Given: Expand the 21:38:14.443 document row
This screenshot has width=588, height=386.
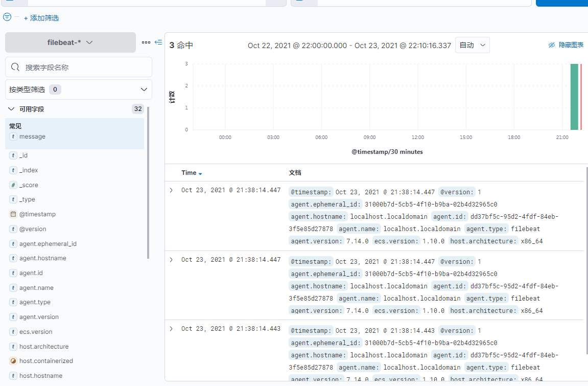Looking at the screenshot, I should click(x=171, y=329).
